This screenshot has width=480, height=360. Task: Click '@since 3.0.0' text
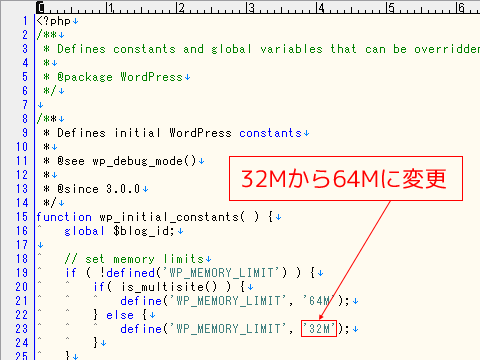point(99,189)
